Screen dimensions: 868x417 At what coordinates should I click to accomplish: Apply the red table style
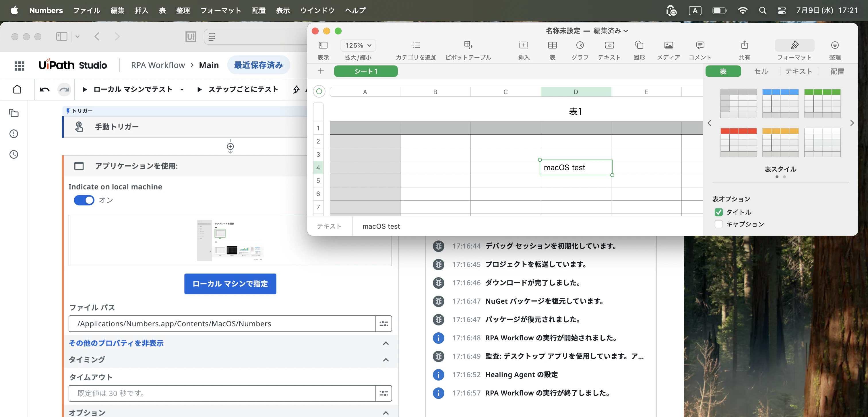tap(739, 142)
